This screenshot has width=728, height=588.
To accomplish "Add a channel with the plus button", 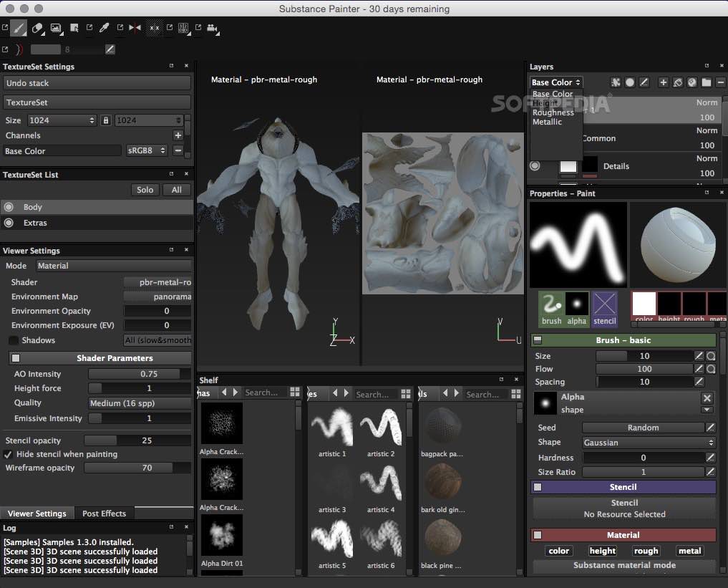I will click(x=178, y=135).
